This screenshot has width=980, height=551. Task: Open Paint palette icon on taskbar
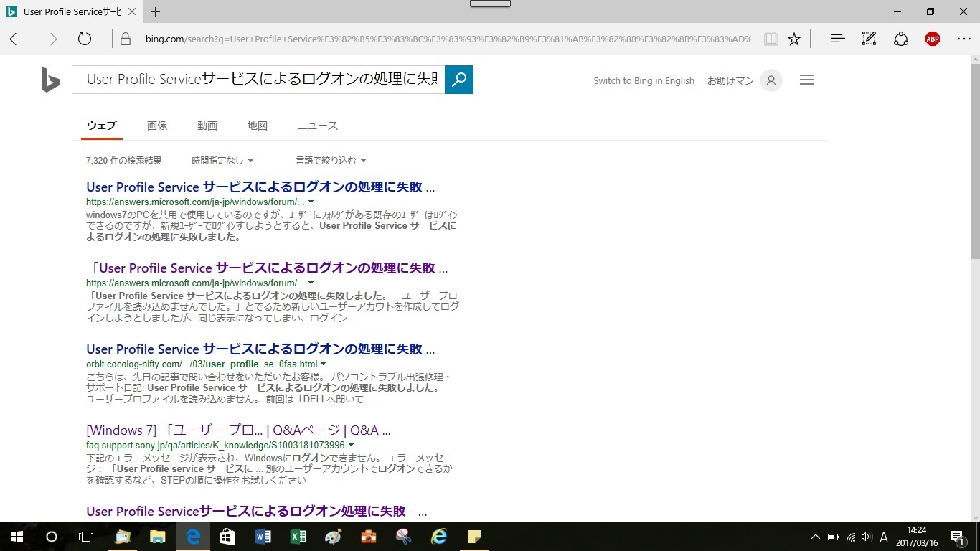coord(334,537)
